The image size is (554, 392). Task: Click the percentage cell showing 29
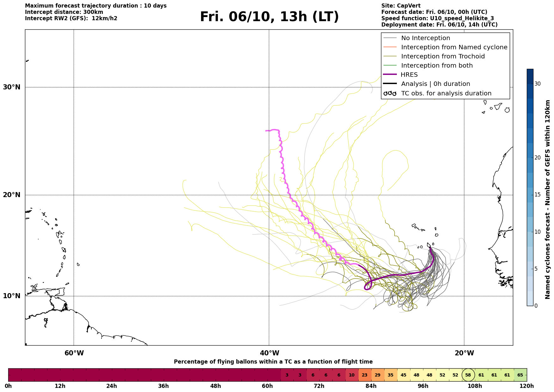pos(378,375)
